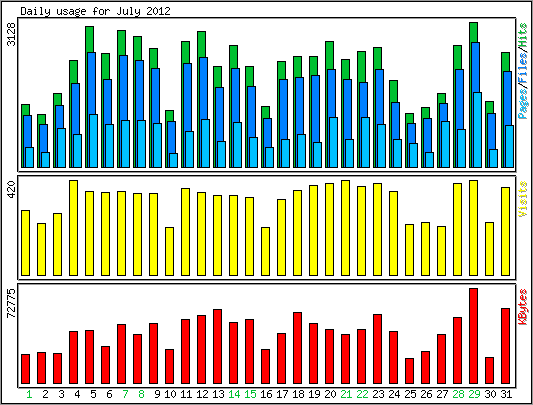Screen dimensions: 533x405
Task: Click the cyan Pages bar for day 20
Action: (333, 142)
